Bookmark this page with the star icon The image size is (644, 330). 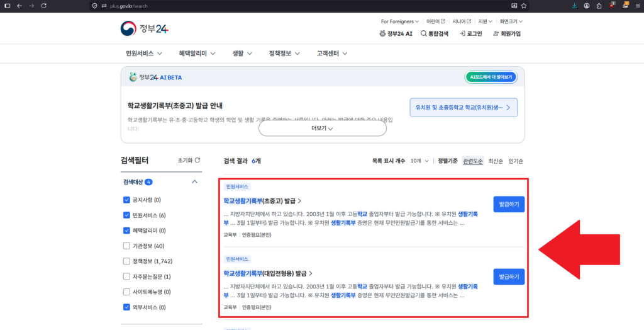(x=524, y=6)
